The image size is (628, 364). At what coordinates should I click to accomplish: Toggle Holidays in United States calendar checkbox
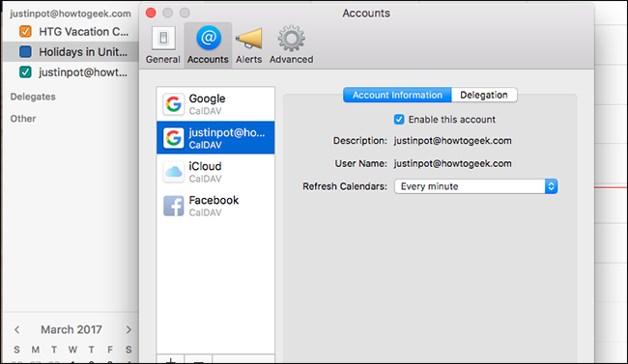[25, 52]
